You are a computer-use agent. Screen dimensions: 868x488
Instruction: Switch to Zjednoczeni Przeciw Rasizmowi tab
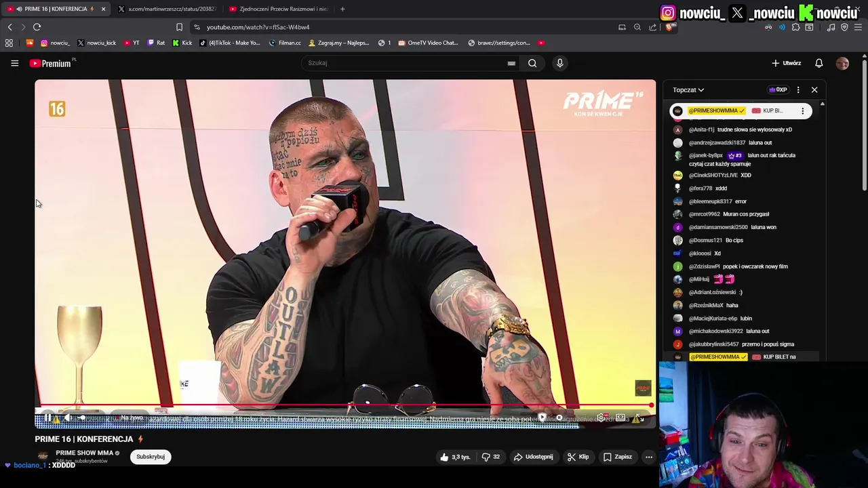(278, 9)
